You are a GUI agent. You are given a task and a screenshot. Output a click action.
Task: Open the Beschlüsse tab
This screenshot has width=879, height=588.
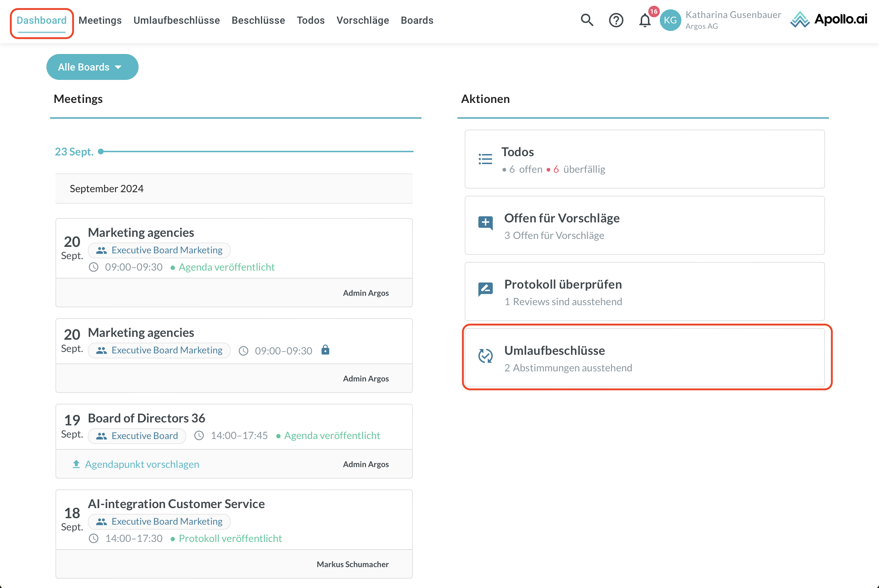coord(258,20)
